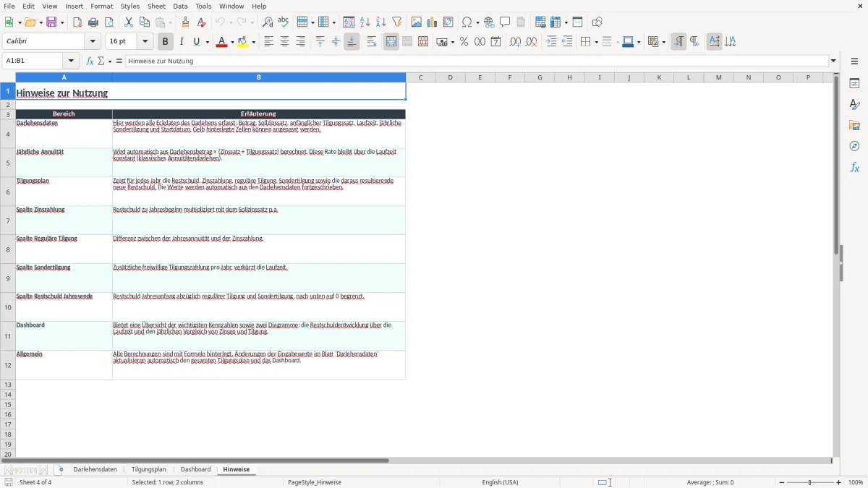Align text left
Image resolution: width=868 pixels, height=488 pixels.
[268, 42]
